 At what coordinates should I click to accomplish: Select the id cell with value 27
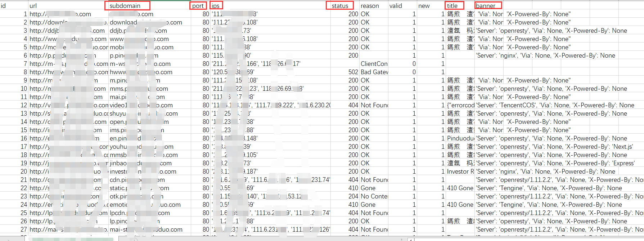click(x=14, y=229)
